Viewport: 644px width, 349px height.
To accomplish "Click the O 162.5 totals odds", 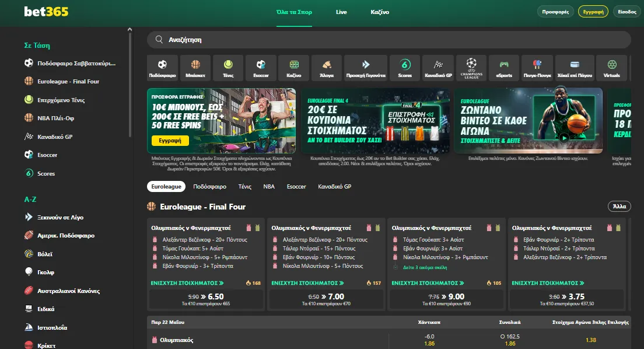I will click(510, 340).
